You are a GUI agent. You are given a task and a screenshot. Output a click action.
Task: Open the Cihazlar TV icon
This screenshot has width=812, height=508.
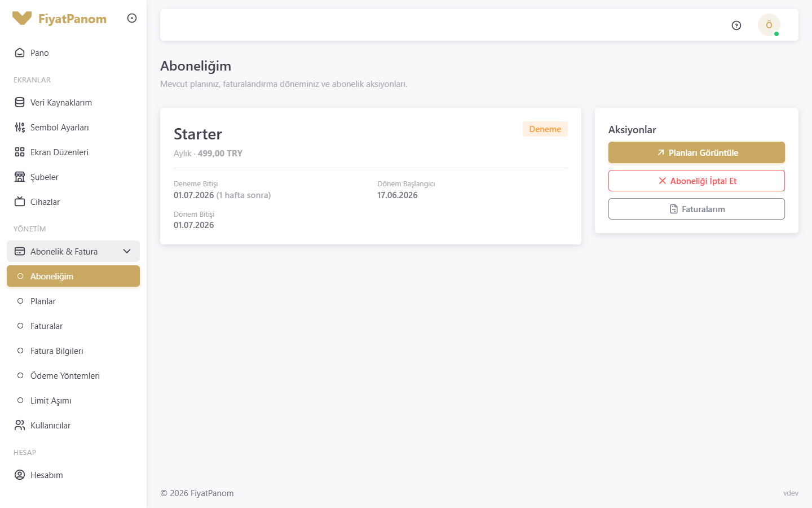[x=20, y=202]
